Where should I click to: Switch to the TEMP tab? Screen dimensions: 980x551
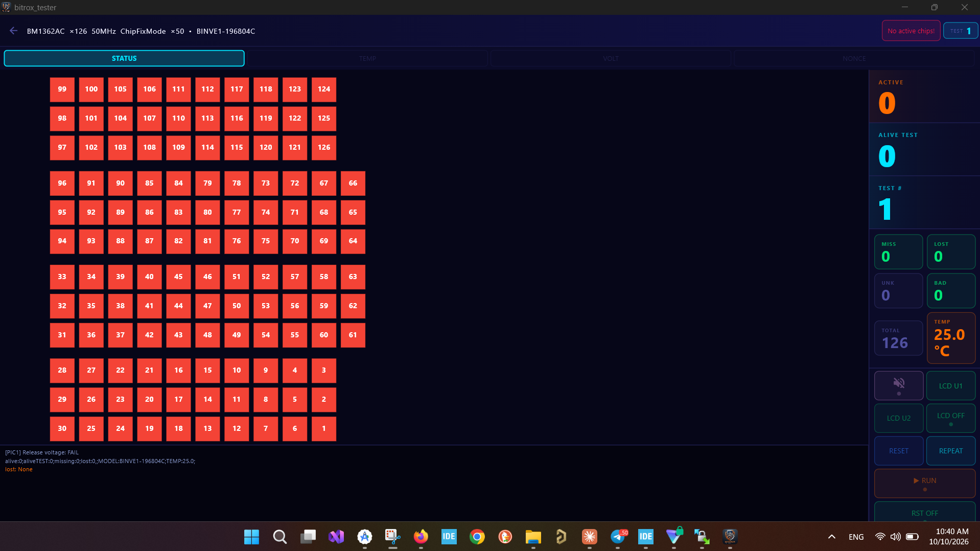[x=367, y=58]
